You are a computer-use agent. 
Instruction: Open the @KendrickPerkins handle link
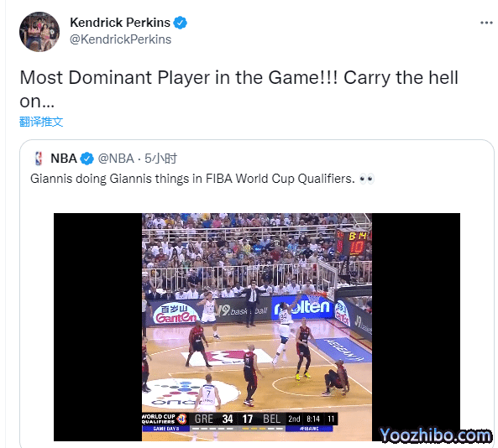coord(120,39)
